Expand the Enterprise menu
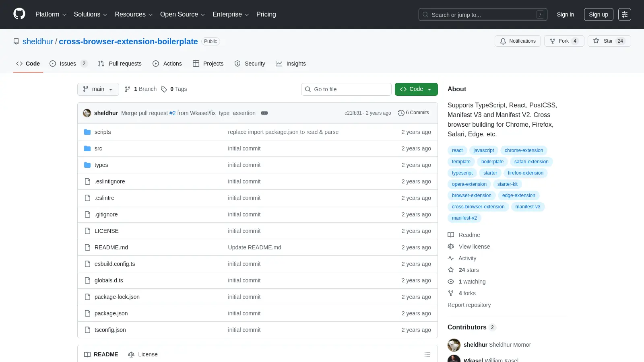 pos(231,14)
